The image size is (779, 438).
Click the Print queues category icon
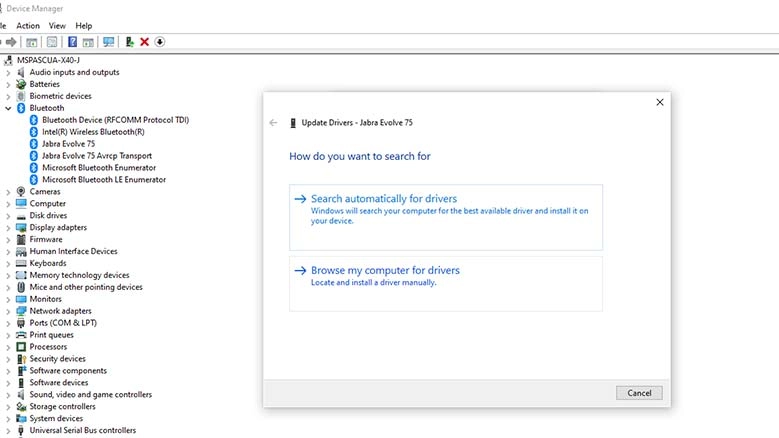click(21, 335)
